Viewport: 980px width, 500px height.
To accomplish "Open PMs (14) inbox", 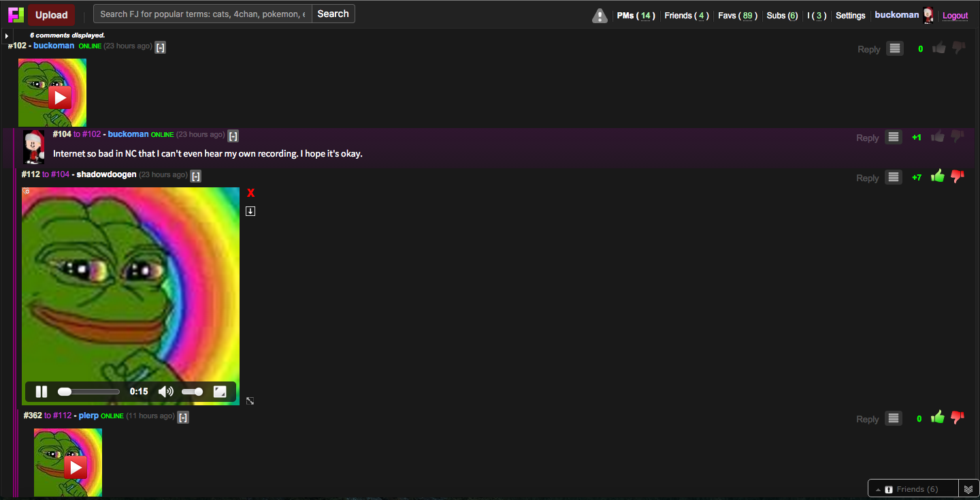I will pos(636,16).
